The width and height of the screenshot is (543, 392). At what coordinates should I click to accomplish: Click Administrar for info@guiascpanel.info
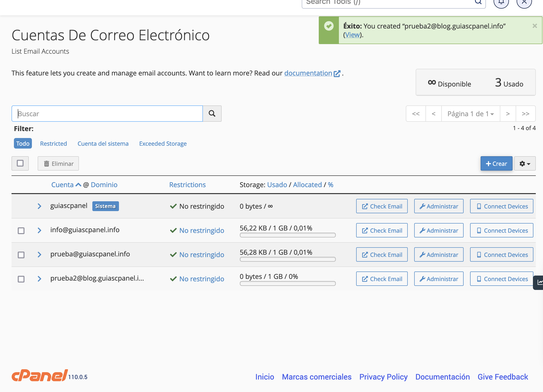[439, 230]
